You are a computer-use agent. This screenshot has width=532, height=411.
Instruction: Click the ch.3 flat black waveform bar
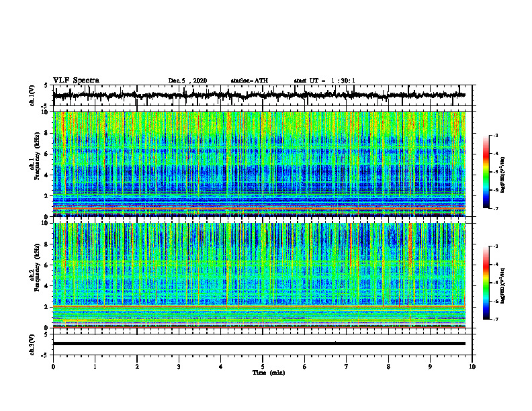(259, 344)
